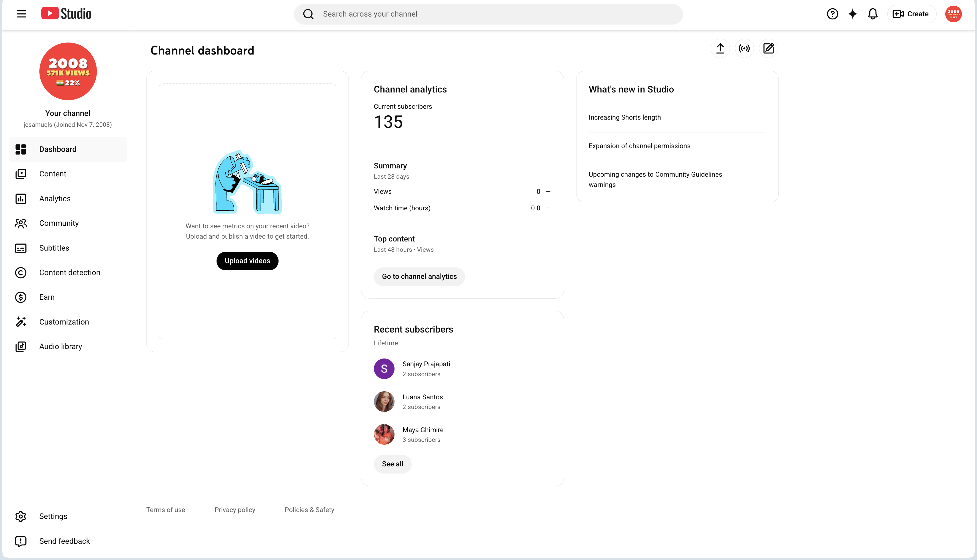Open the account avatar in top right

(953, 14)
